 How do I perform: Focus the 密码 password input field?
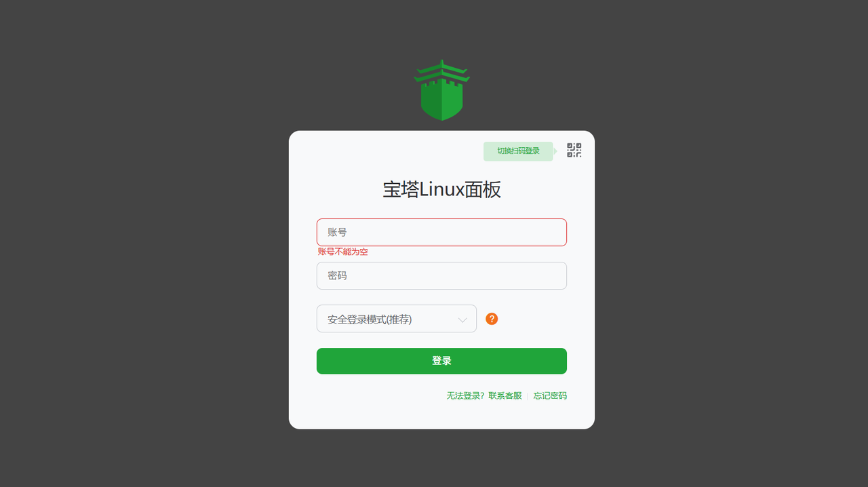point(441,275)
